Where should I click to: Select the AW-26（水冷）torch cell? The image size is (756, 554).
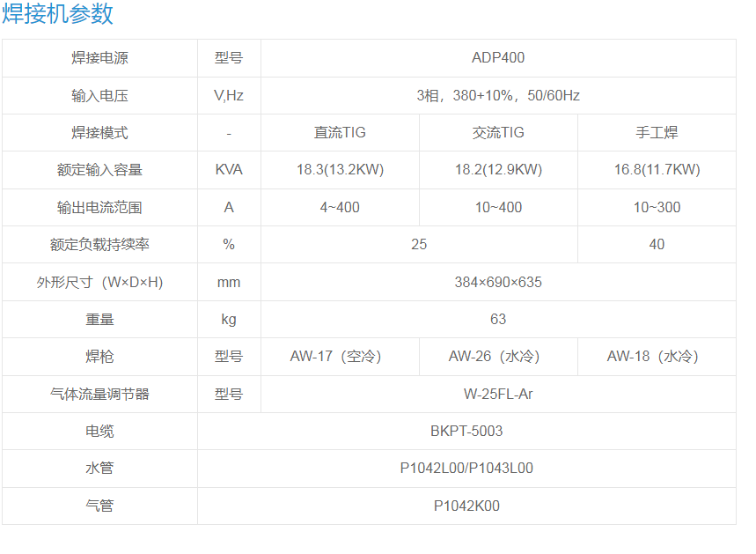pyautogui.click(x=498, y=357)
